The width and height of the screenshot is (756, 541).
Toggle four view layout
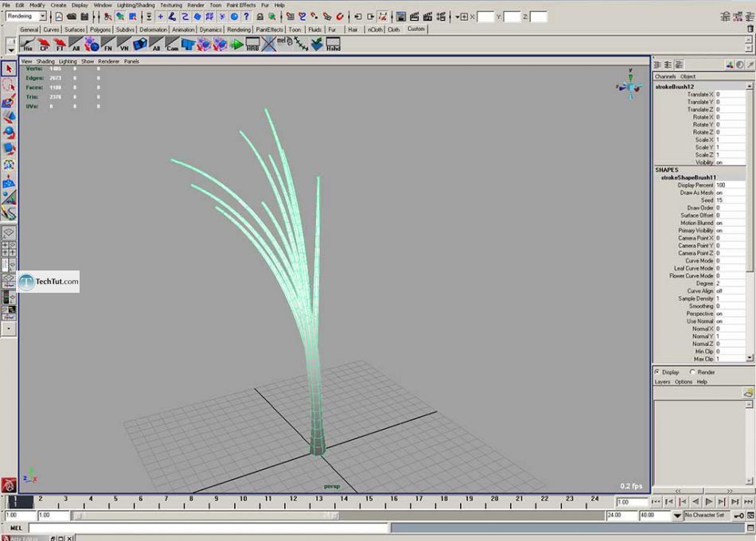pos(9,249)
